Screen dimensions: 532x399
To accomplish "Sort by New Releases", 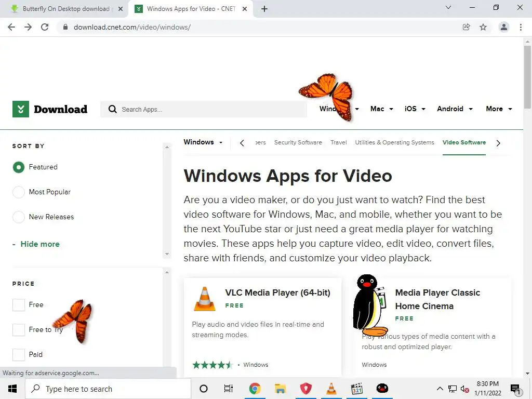I will coord(19,217).
